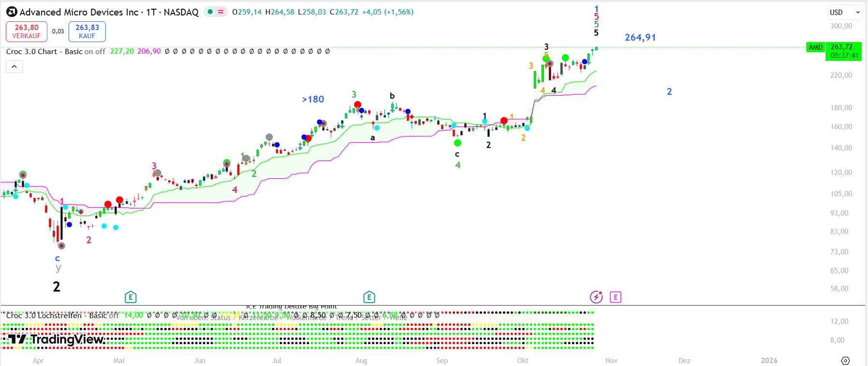Click the AMD symbol logo icon
The height and width of the screenshot is (366, 868).
point(12,12)
